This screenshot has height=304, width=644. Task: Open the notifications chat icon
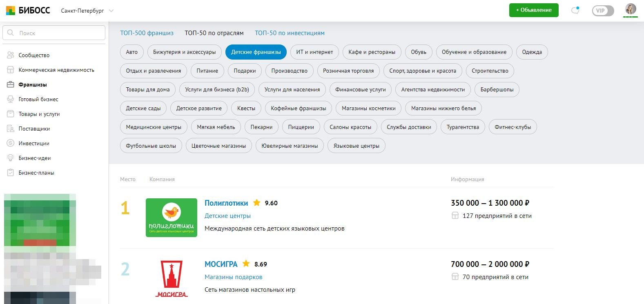click(575, 11)
